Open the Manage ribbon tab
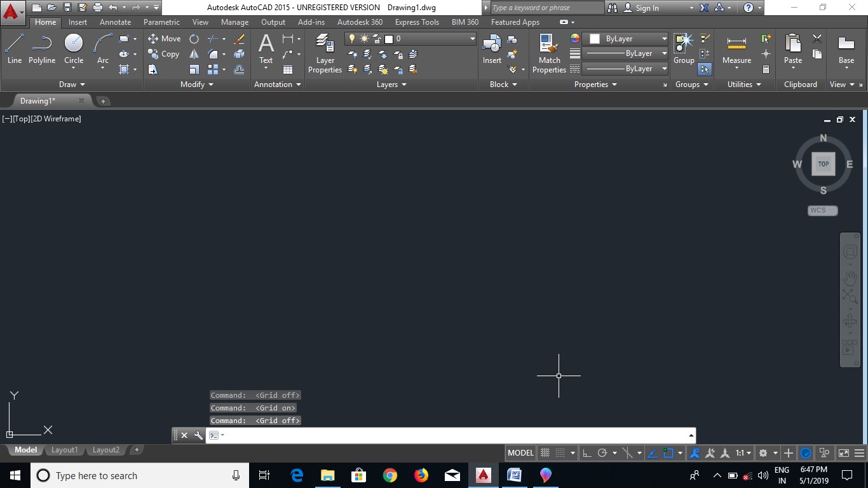 [234, 22]
